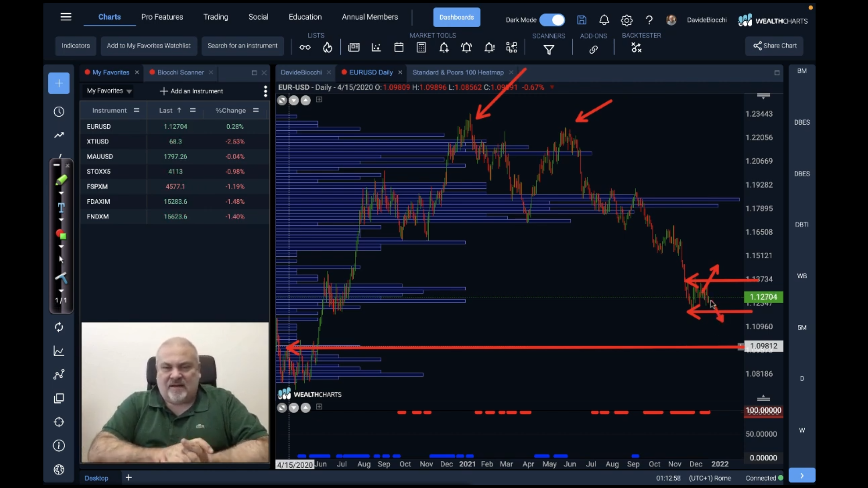The width and height of the screenshot is (868, 488).
Task: Click the trending line sidebar icon
Action: (59, 135)
